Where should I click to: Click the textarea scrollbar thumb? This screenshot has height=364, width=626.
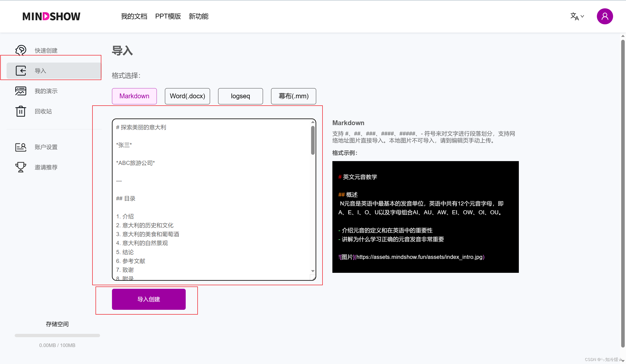tap(313, 140)
